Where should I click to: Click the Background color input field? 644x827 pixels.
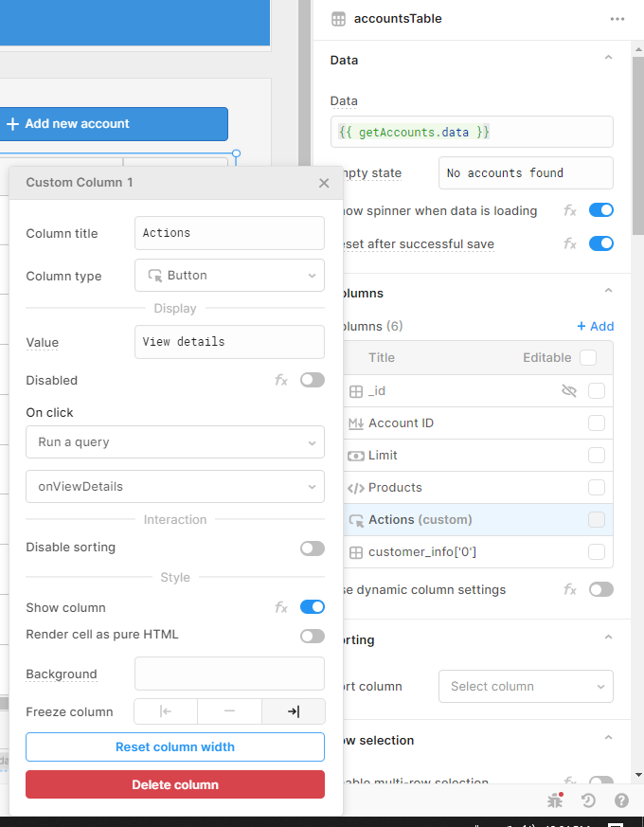coord(229,674)
